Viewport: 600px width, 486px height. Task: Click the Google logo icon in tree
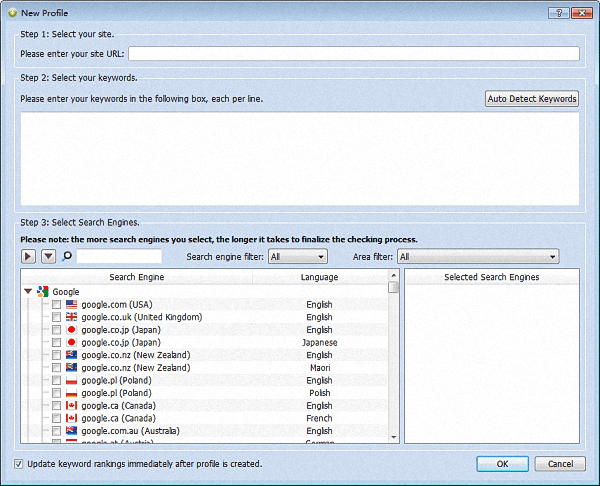click(x=43, y=291)
